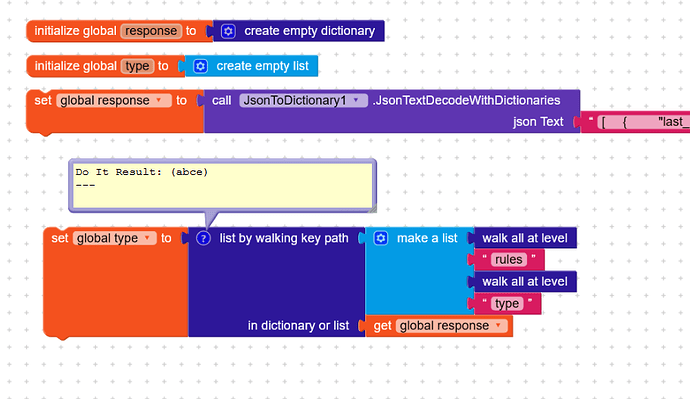Image resolution: width=690 pixels, height=399 pixels.
Task: Edit the rules text string
Action: click(509, 260)
